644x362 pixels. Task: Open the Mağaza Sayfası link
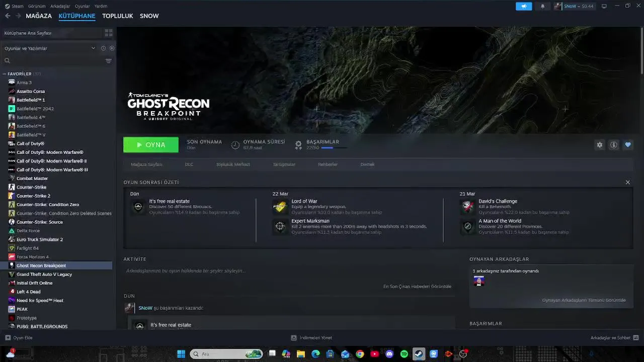pyautogui.click(x=146, y=164)
